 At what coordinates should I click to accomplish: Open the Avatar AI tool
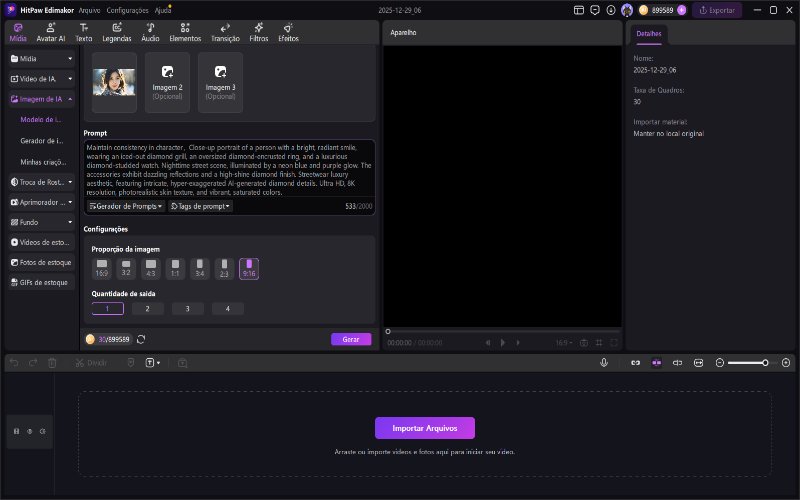pos(51,33)
